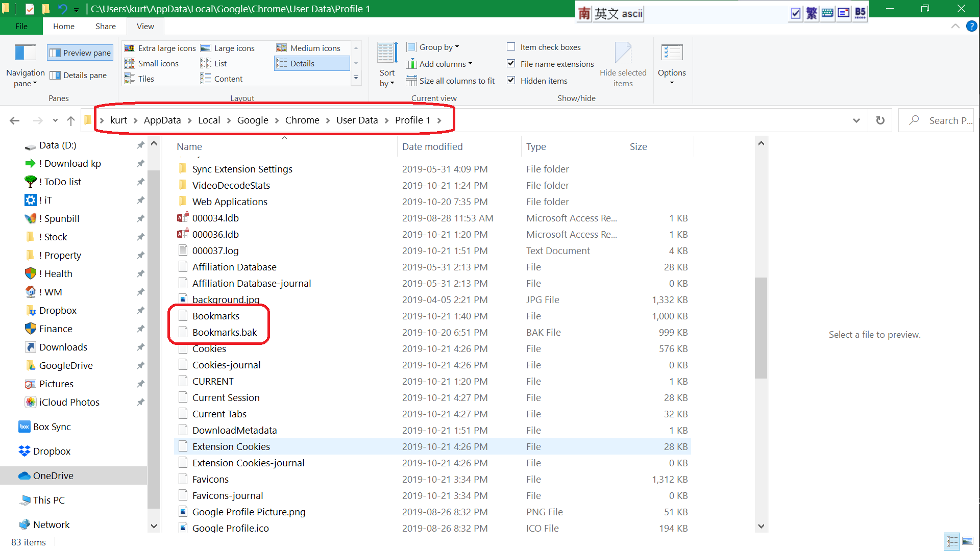980x551 pixels.
Task: Toggle the Item check boxes checkbox
Action: coord(511,46)
